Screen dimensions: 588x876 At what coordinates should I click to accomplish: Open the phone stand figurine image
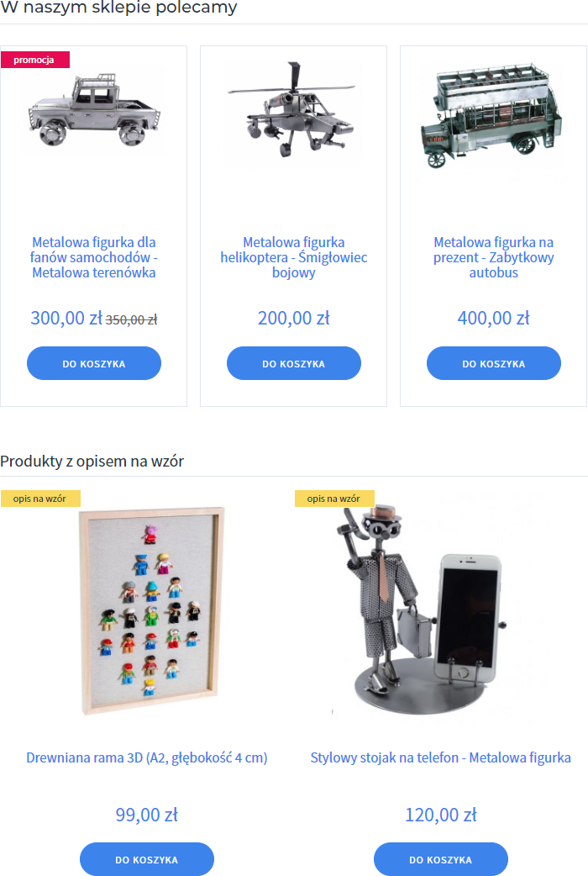pos(420,609)
